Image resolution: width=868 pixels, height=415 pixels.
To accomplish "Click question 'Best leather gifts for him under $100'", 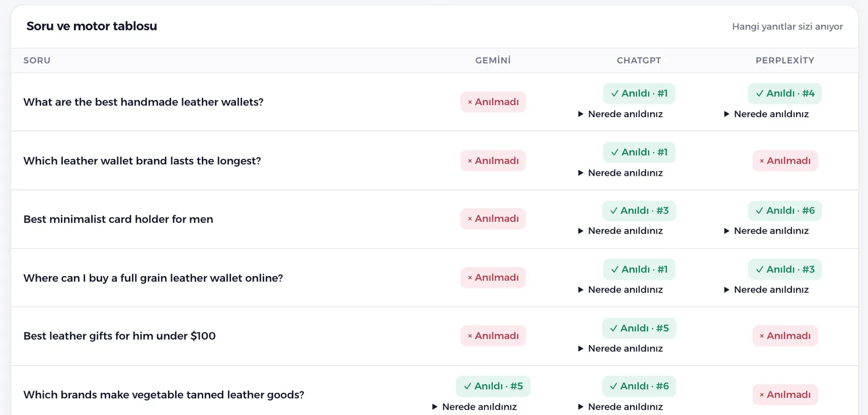I will coord(119,336).
